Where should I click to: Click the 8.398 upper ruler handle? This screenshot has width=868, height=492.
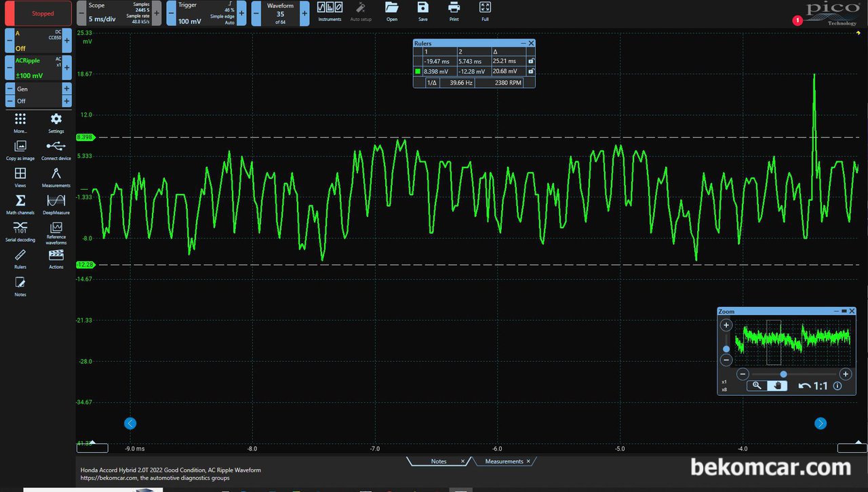(x=86, y=138)
